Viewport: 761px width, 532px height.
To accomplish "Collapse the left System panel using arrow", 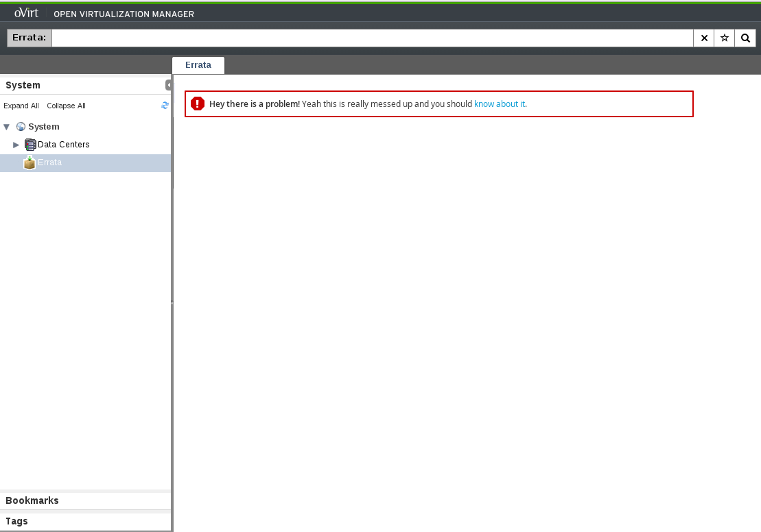I will tap(168, 85).
